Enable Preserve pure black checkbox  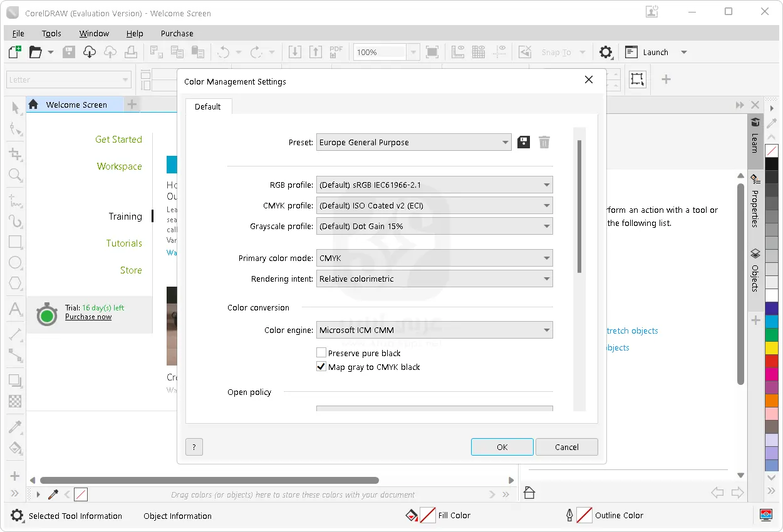321,353
